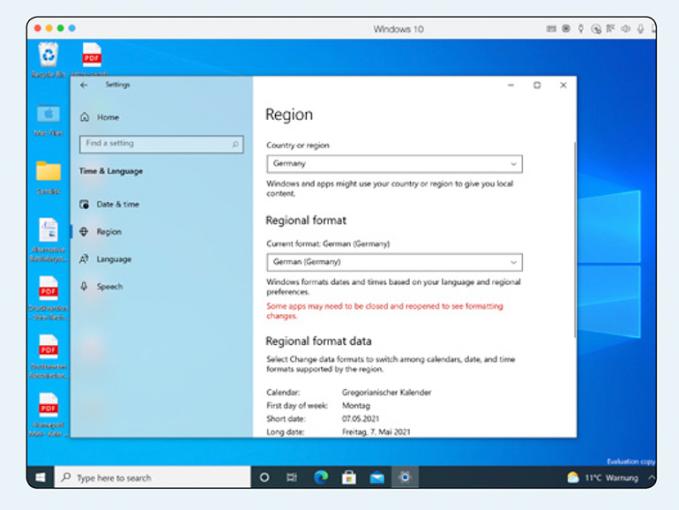Click the Find a setting search box

(x=161, y=144)
